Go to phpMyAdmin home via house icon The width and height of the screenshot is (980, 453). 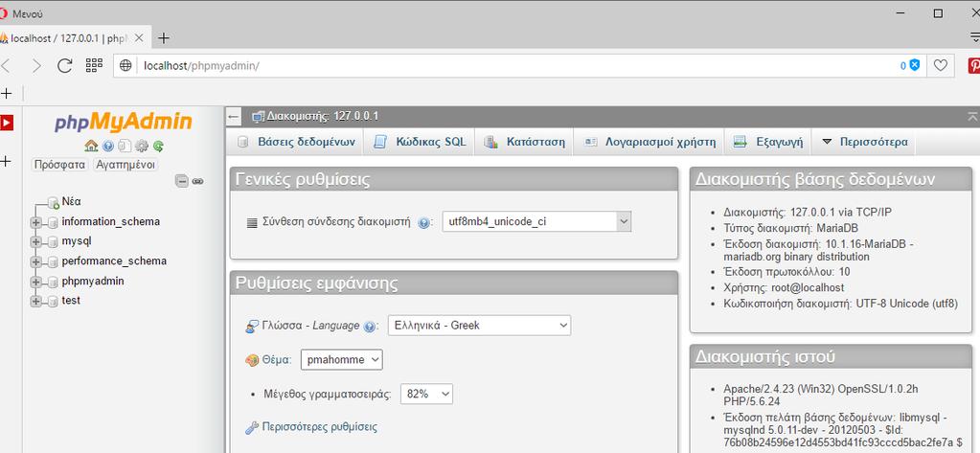[x=91, y=146]
